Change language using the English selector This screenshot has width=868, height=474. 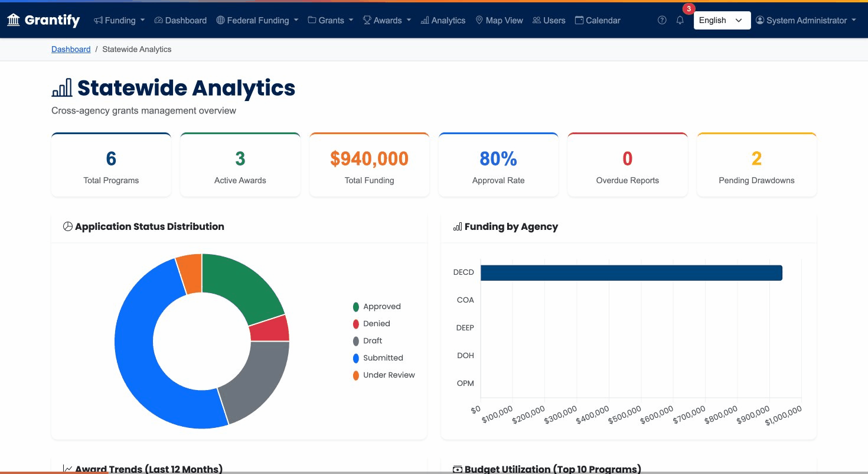coord(722,20)
